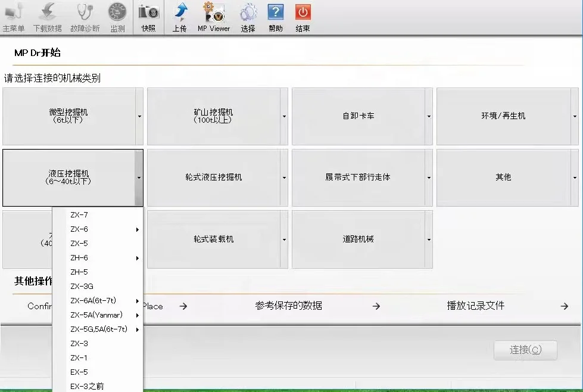583x392 pixels.
Task: Open dropdown arrow beside 轮式装载机
Action: pyautogui.click(x=284, y=239)
